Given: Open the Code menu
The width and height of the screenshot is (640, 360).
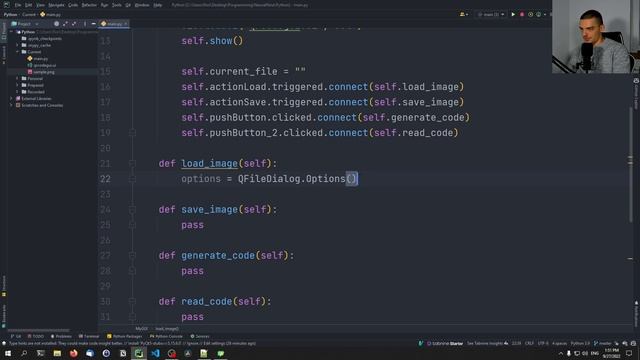Looking at the screenshot, I should pos(73,5).
